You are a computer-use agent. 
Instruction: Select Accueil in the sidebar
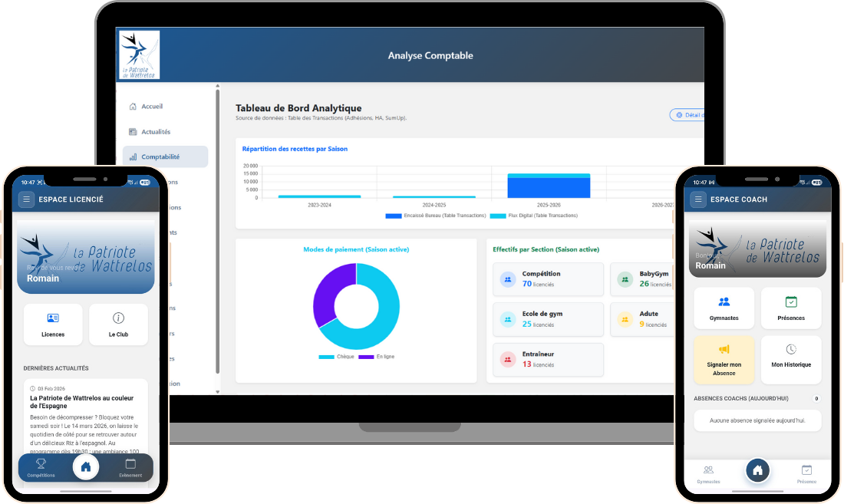(x=152, y=107)
